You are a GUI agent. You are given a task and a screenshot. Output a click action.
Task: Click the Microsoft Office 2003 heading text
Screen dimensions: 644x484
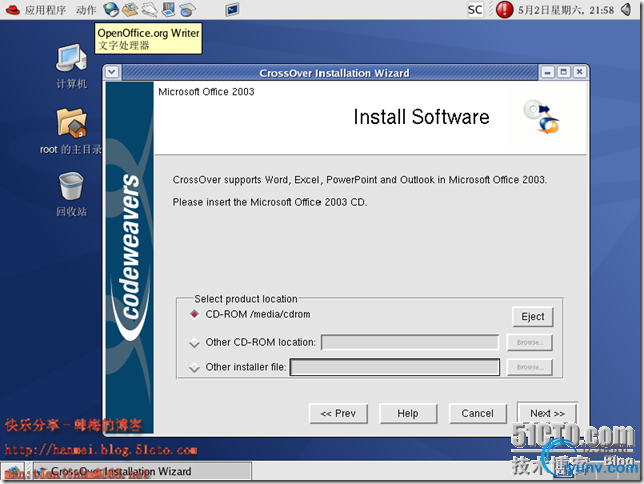pos(206,92)
